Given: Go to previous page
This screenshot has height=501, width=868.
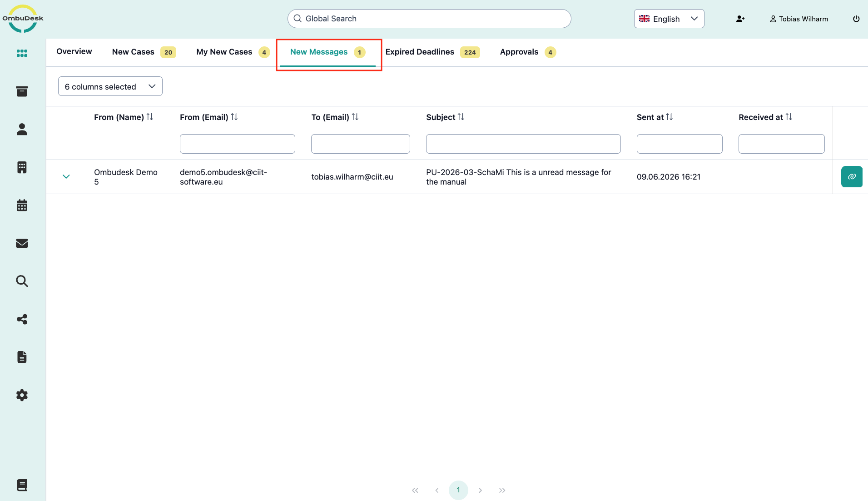Looking at the screenshot, I should click(436, 490).
